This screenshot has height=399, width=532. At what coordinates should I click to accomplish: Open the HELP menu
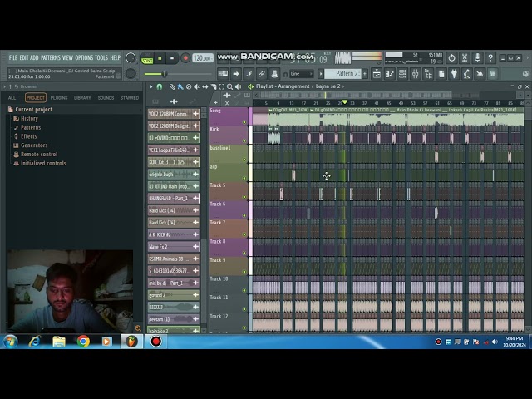pyautogui.click(x=116, y=57)
